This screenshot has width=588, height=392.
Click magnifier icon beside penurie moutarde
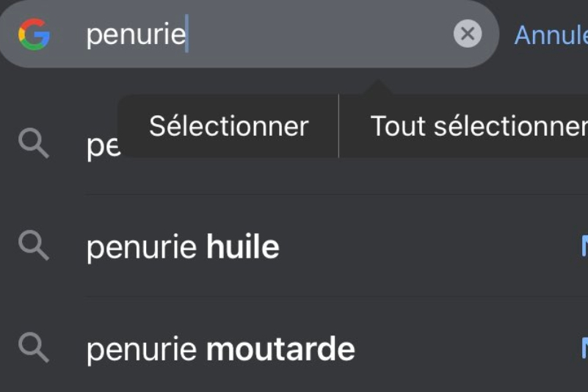click(34, 347)
